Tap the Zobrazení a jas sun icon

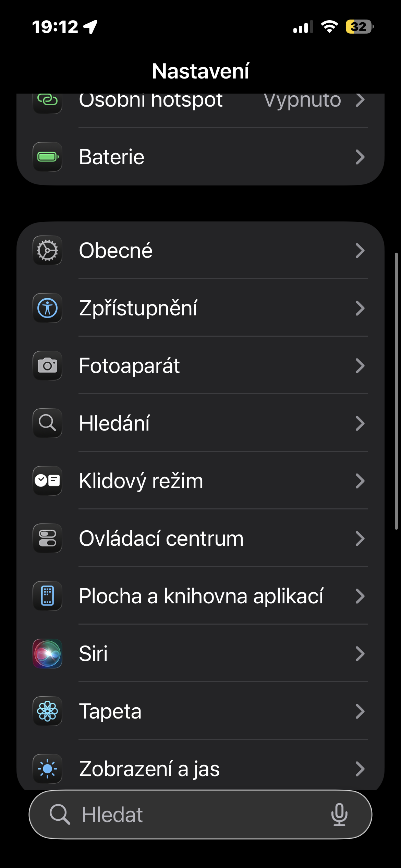coord(47,769)
